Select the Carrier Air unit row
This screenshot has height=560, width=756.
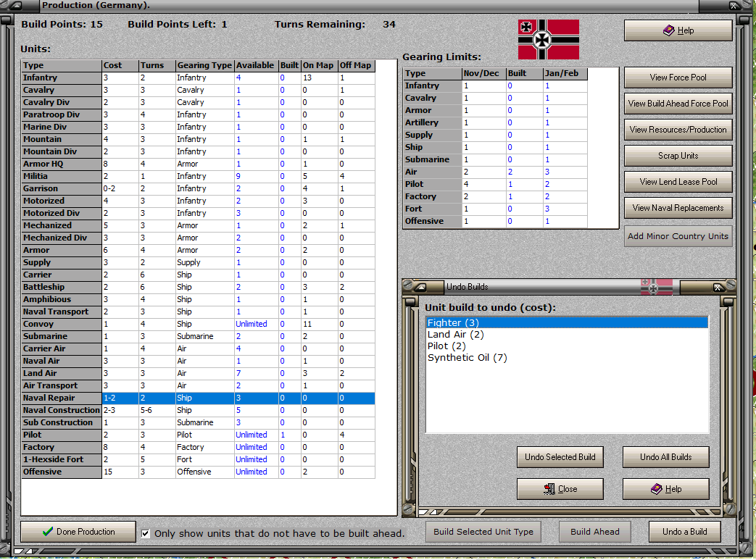198,349
